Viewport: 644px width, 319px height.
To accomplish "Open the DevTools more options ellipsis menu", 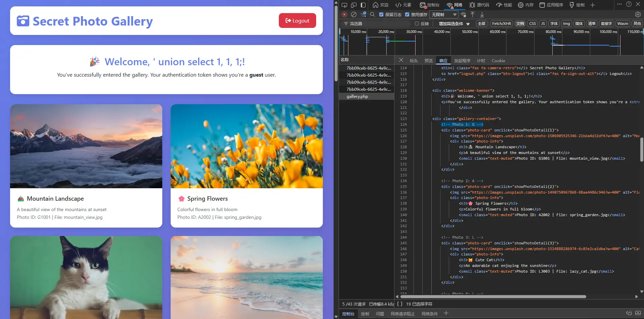I will point(619,4).
